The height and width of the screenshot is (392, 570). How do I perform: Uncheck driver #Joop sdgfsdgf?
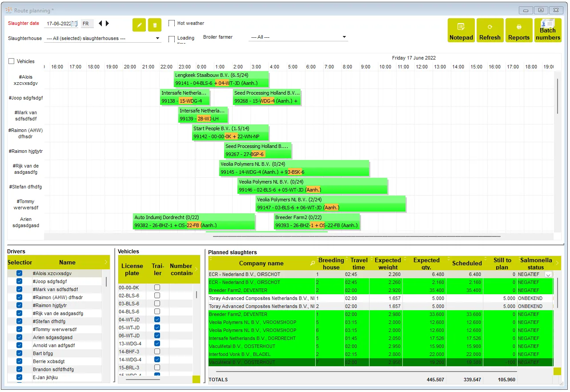[x=19, y=282]
